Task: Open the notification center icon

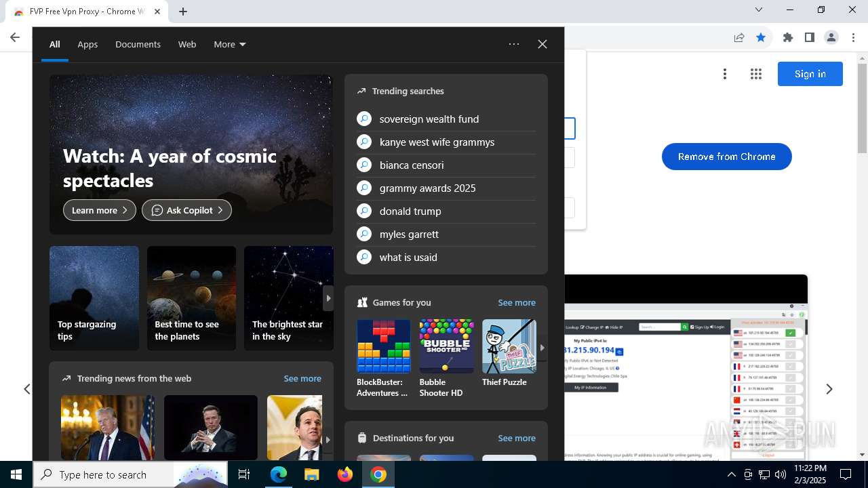Action: [846, 474]
